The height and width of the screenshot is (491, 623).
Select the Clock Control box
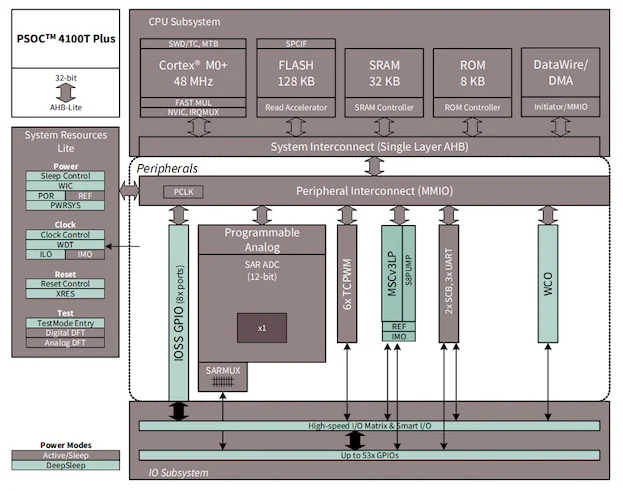(x=65, y=235)
